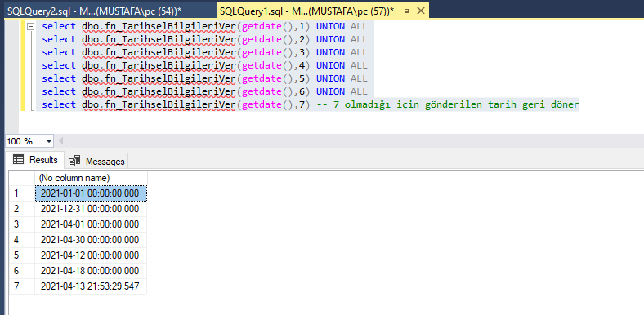Viewport: 644px width, 315px height.
Task: Click cell 2021-04-01 00:00:00.000
Action: [x=91, y=224]
